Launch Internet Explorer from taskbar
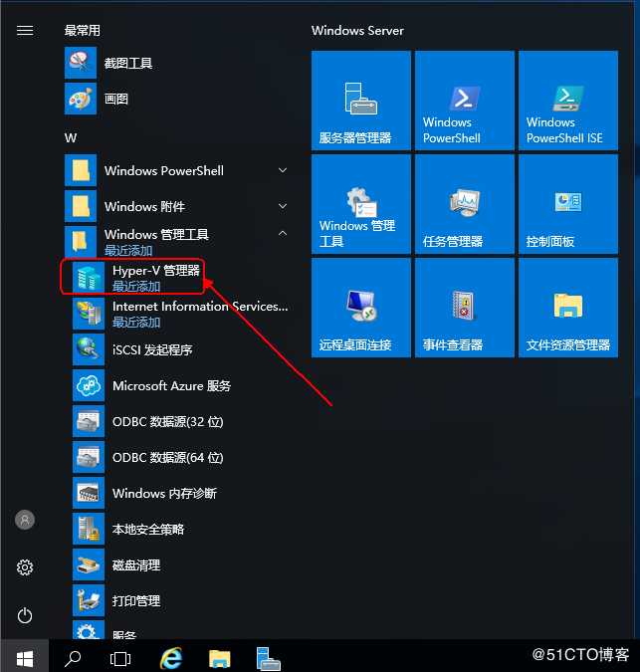The height and width of the screenshot is (672, 640). [171, 658]
